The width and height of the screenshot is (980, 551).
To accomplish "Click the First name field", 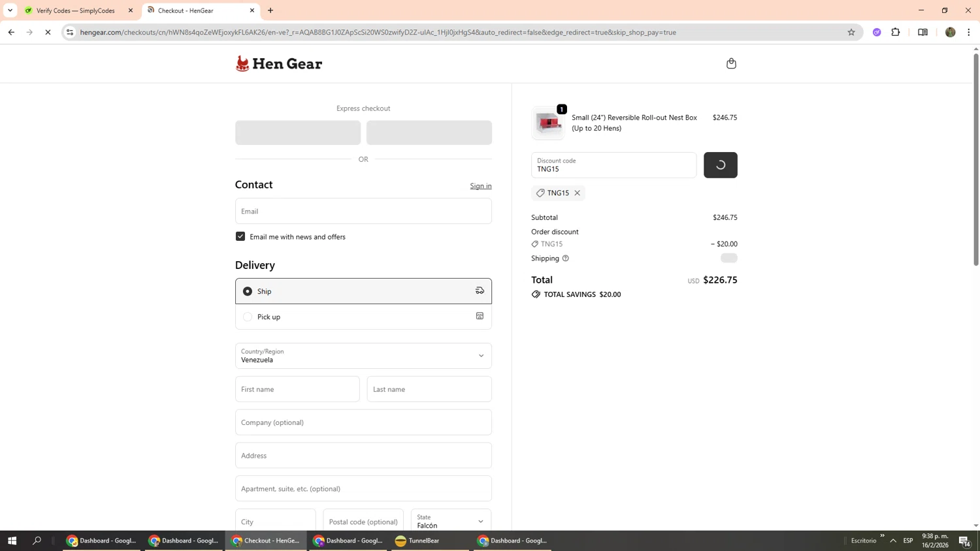I will coord(297,389).
